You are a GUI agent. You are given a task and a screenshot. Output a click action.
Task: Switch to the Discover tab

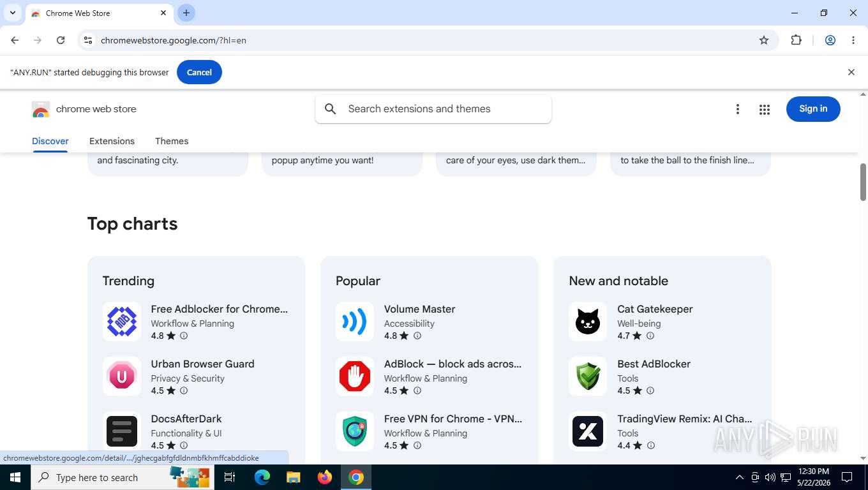pos(50,141)
